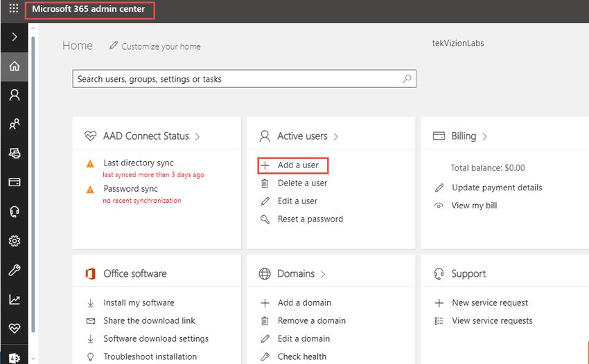This screenshot has width=589, height=364.
Task: Select Last directory sync entry
Action: (139, 163)
